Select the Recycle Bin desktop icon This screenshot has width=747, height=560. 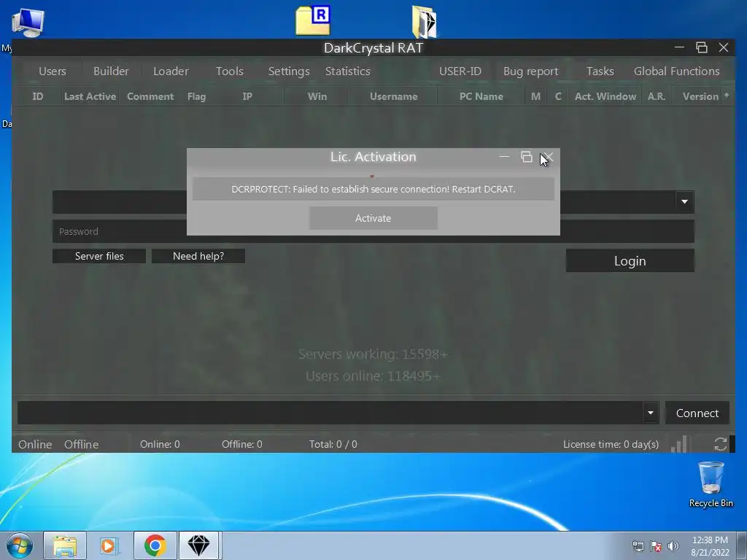(x=711, y=484)
